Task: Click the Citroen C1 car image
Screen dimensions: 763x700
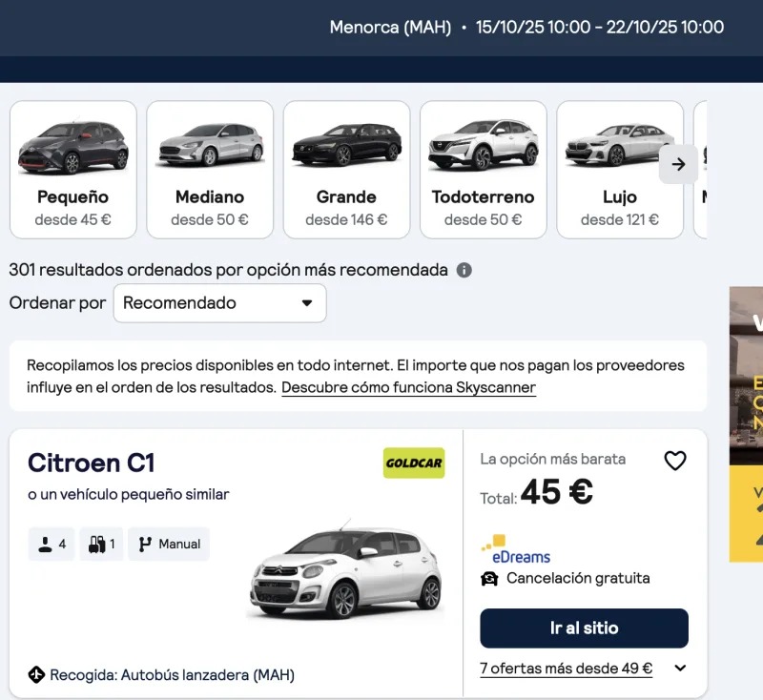Action: pos(346,569)
